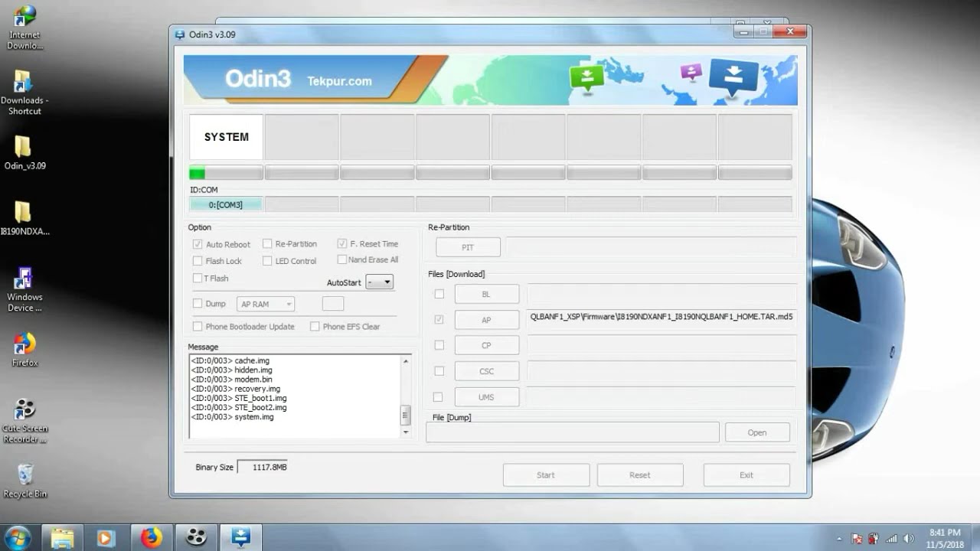Check the Dump option
The width and height of the screenshot is (980, 551).
(198, 303)
